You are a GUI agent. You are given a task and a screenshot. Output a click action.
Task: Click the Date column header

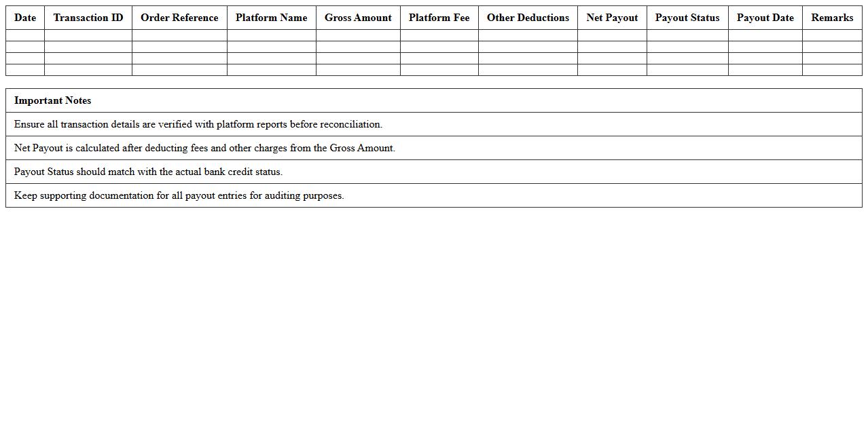click(25, 18)
